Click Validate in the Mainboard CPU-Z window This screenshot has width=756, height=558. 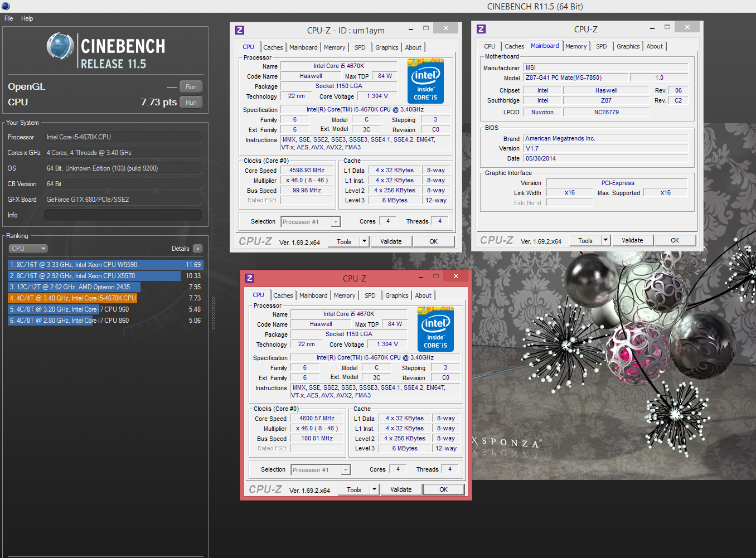632,240
